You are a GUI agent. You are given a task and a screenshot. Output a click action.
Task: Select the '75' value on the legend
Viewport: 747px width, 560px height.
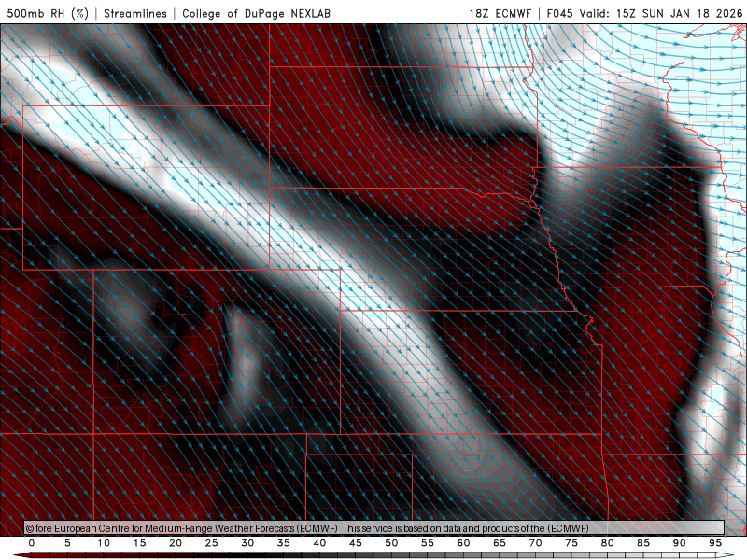click(571, 543)
